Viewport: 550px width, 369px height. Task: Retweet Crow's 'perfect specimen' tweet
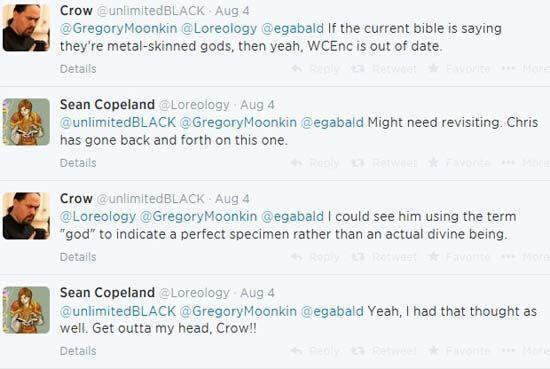pos(384,257)
